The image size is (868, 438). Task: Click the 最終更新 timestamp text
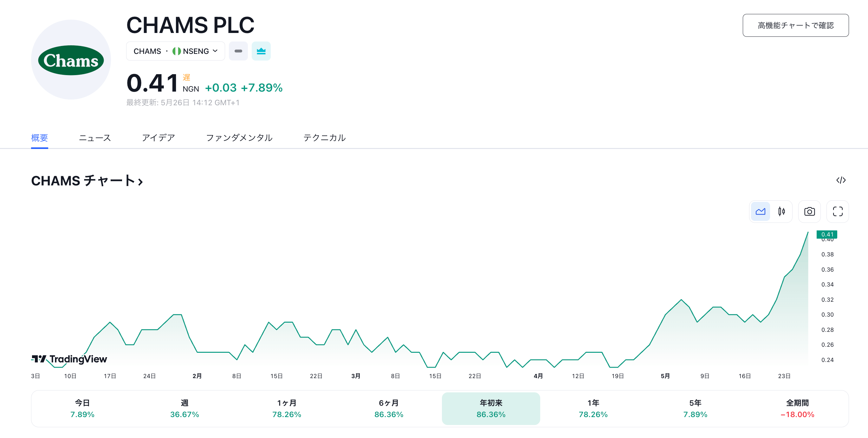(183, 102)
